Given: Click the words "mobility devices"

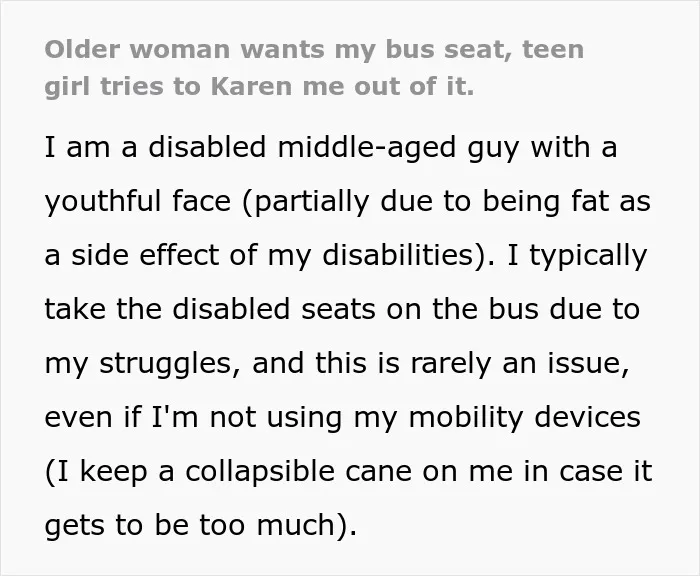Looking at the screenshot, I should [x=525, y=417].
